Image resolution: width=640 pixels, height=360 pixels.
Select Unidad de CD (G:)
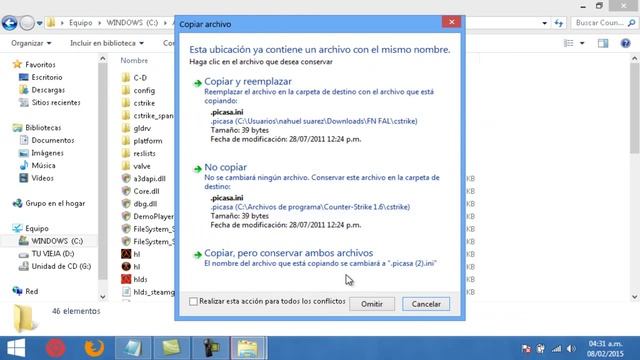tap(61, 267)
